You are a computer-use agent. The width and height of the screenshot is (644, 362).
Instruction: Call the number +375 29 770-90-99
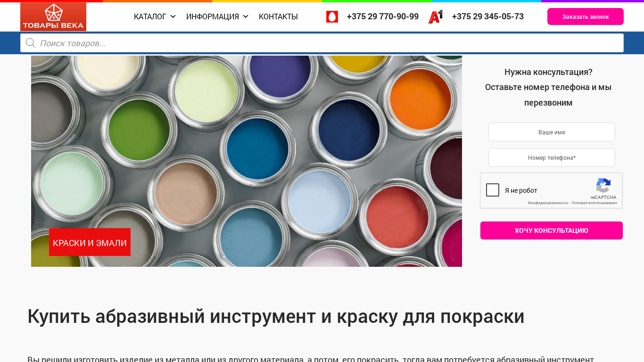[x=383, y=16]
